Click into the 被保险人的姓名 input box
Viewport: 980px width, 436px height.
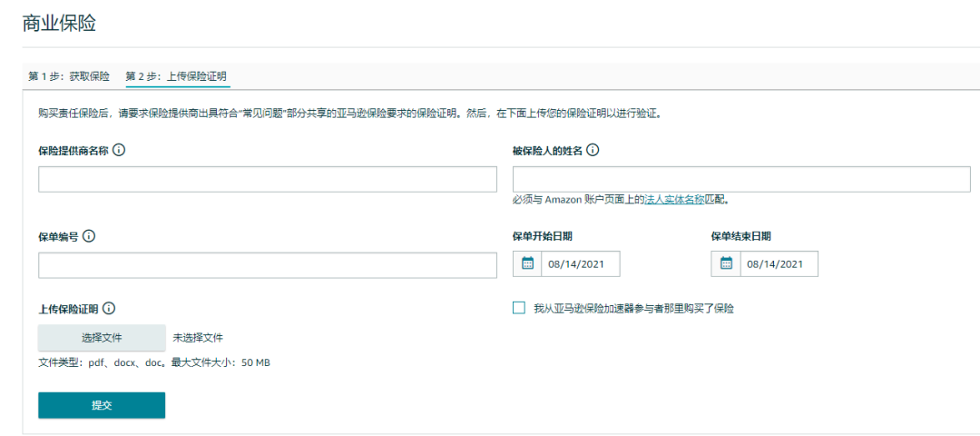741,179
